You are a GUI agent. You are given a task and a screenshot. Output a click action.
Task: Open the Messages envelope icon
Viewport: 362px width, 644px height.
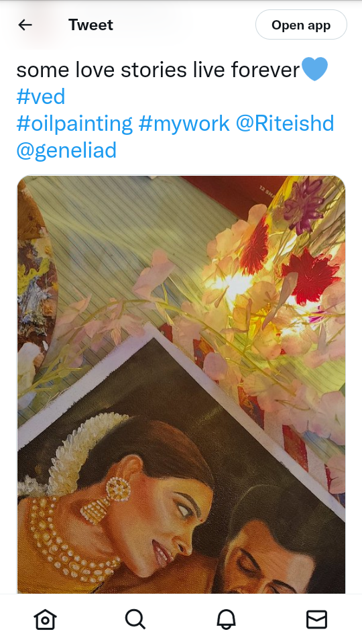tap(317, 619)
